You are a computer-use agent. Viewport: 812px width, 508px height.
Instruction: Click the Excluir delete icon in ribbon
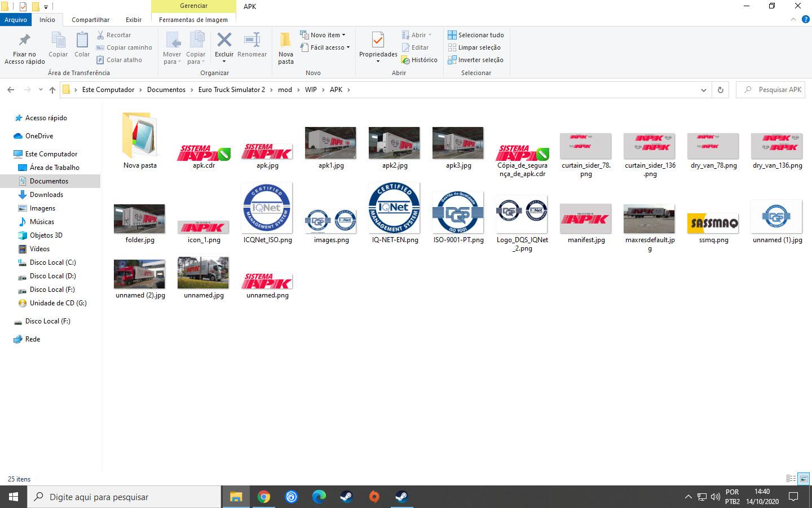coord(224,41)
